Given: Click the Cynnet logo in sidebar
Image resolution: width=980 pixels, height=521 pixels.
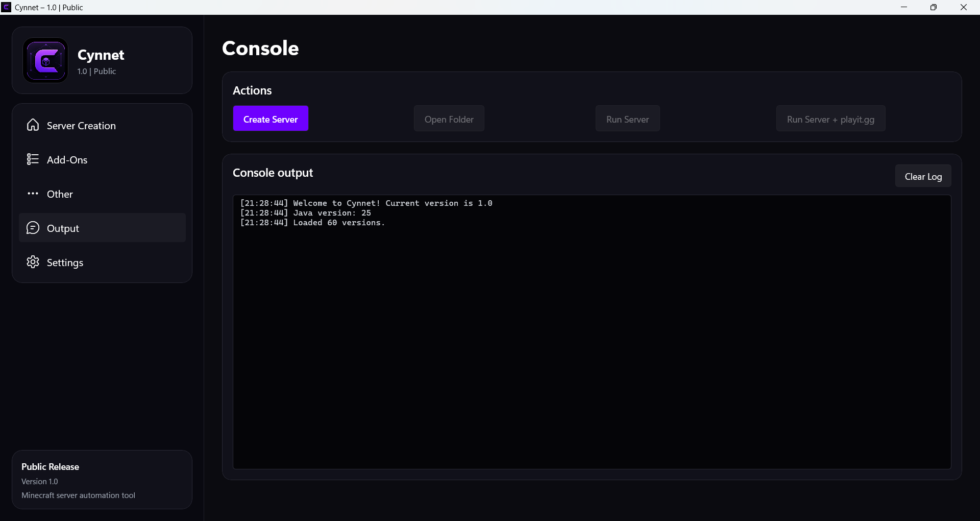Looking at the screenshot, I should tap(45, 60).
